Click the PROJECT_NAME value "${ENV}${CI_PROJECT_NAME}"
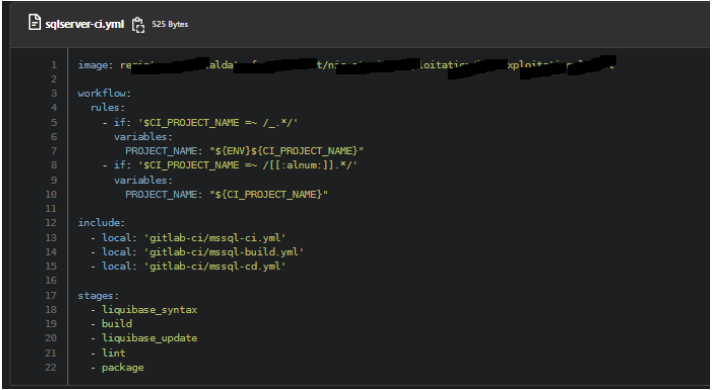This screenshot has height=390, width=712. 287,151
